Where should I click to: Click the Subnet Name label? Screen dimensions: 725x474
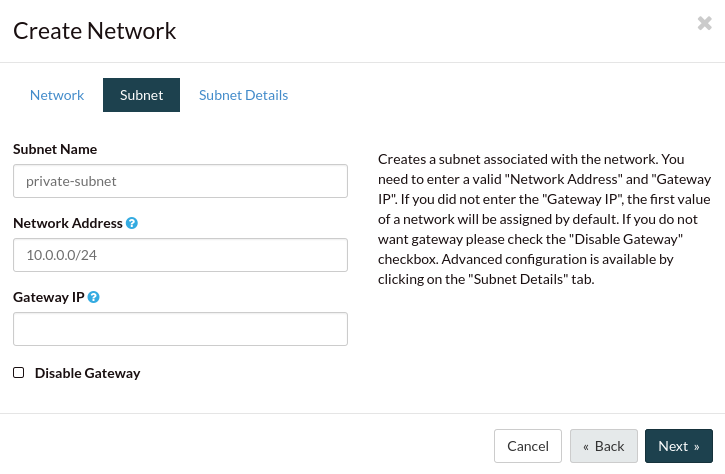(55, 149)
